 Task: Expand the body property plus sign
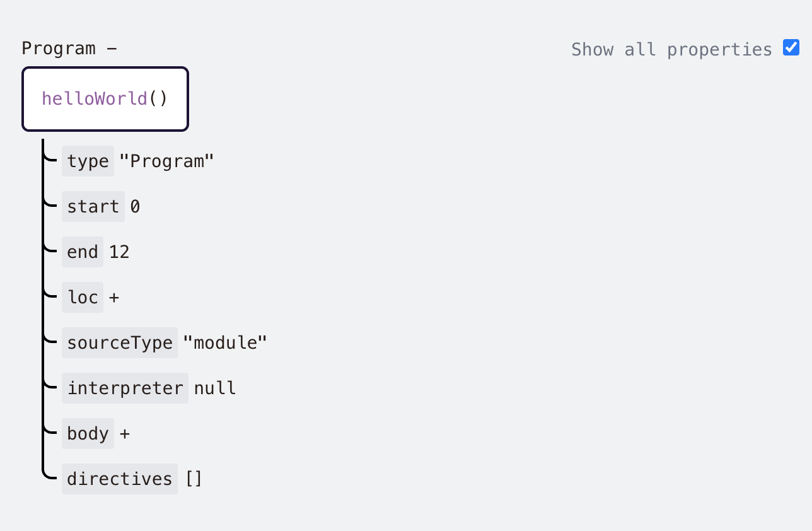point(125,433)
